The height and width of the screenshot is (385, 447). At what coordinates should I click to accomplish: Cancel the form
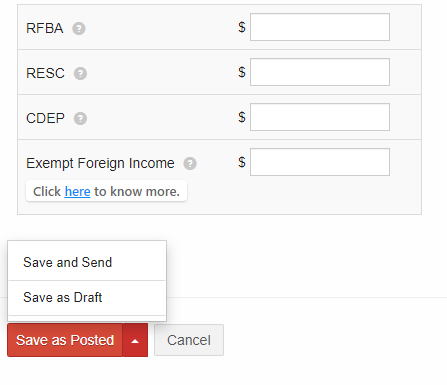[189, 340]
